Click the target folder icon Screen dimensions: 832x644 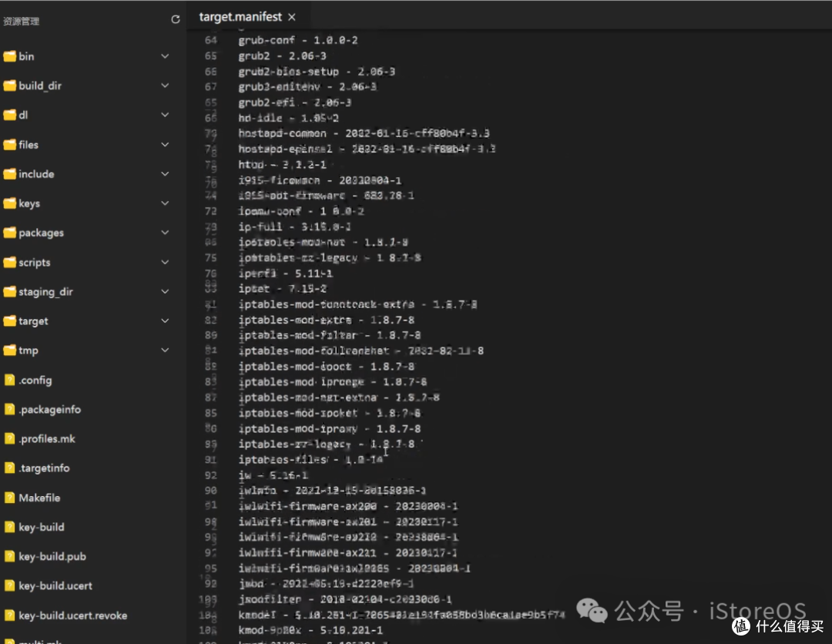tap(9, 321)
